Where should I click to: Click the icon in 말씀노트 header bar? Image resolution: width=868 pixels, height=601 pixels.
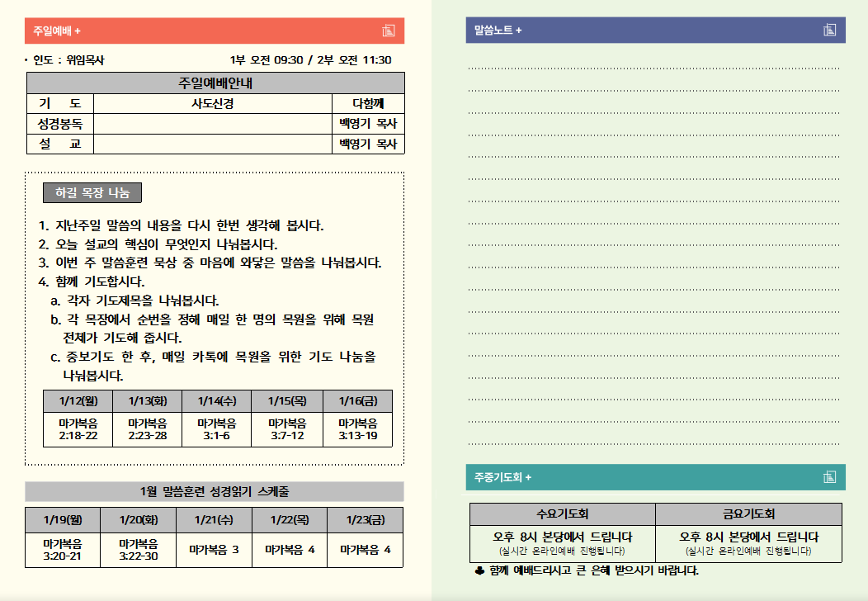click(x=829, y=31)
